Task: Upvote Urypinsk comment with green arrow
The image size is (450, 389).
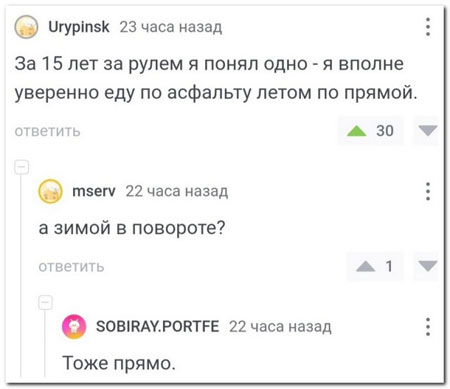Action: (356, 131)
